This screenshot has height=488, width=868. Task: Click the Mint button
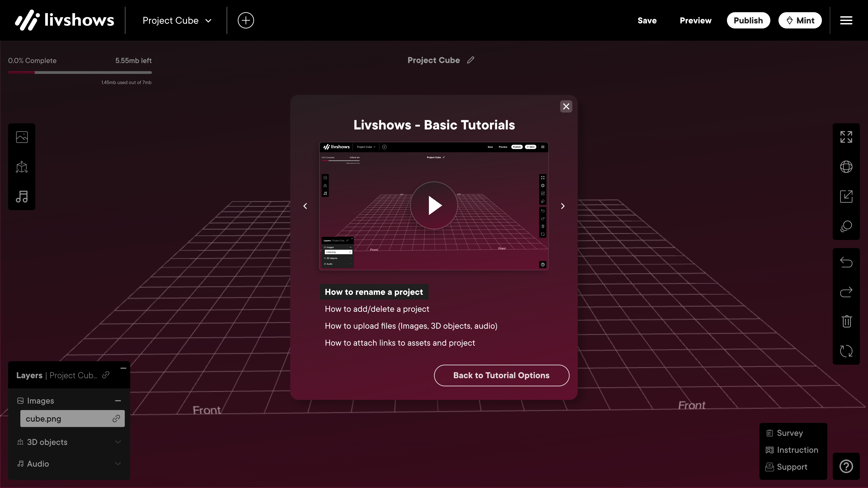(800, 21)
